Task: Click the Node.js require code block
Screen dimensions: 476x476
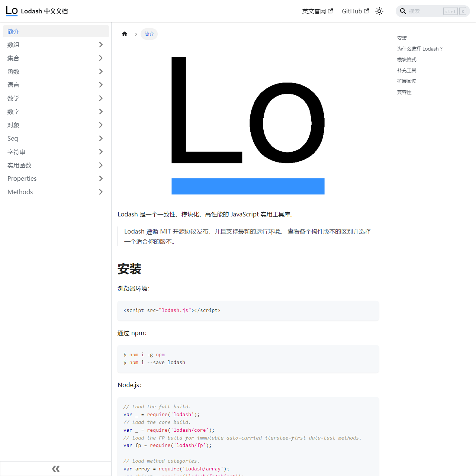Action: coord(248,437)
